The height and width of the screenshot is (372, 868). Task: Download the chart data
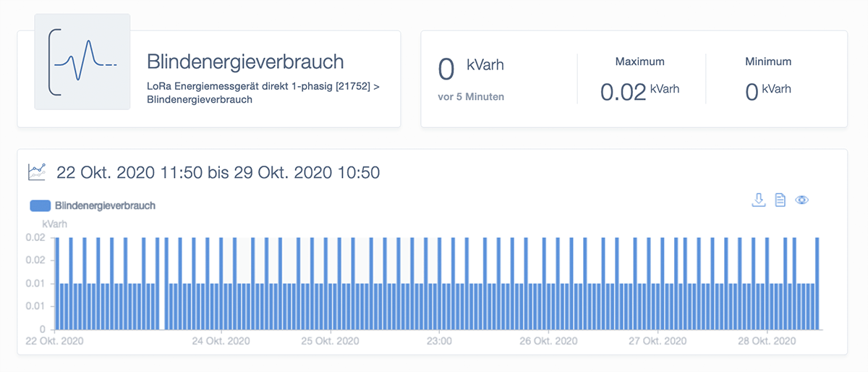(x=759, y=200)
